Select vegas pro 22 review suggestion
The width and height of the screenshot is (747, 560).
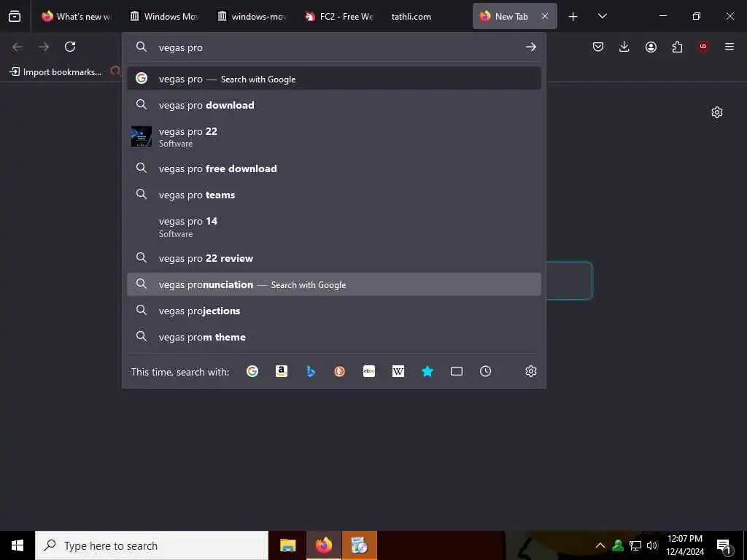(334, 258)
